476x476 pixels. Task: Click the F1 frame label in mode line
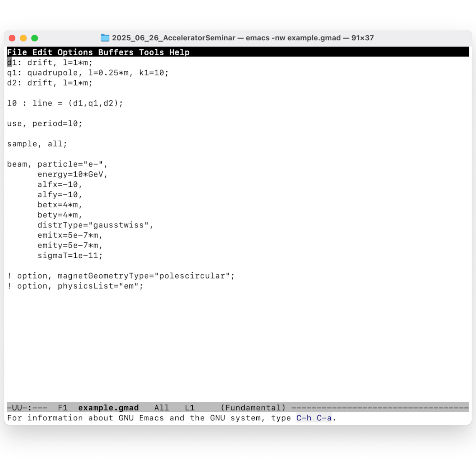click(63, 408)
